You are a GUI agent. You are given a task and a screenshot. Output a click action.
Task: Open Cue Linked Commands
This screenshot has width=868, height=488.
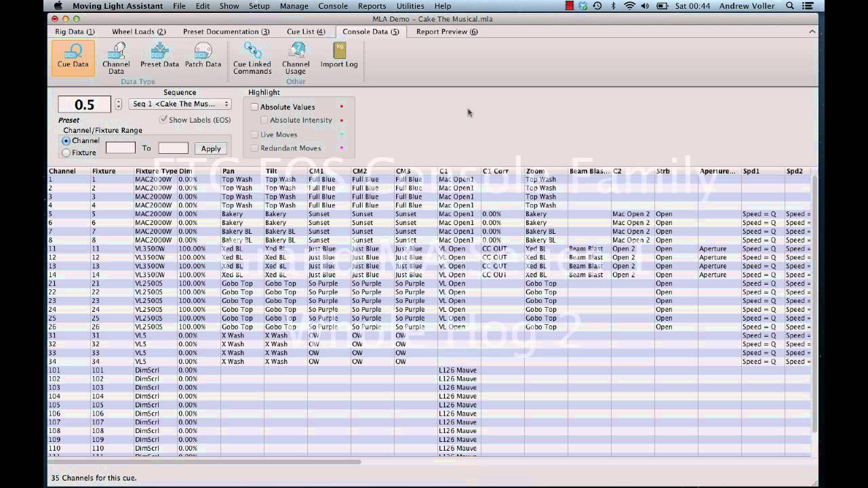[252, 58]
